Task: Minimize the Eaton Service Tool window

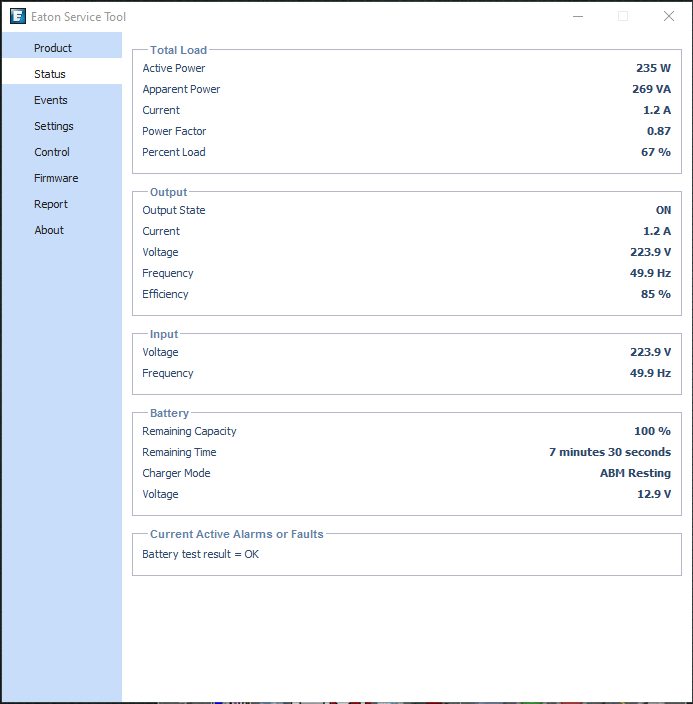Action: [578, 17]
